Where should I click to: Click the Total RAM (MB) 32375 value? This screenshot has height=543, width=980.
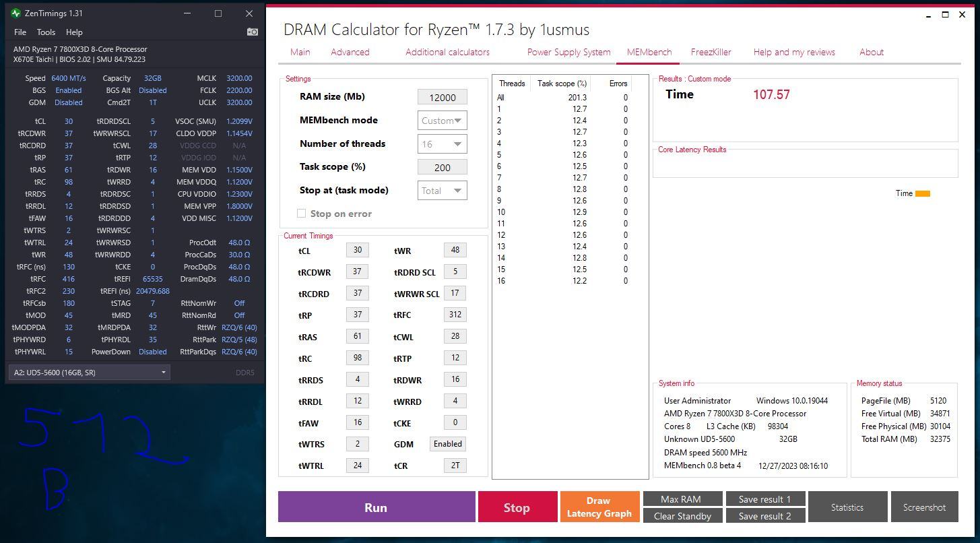[x=940, y=439]
